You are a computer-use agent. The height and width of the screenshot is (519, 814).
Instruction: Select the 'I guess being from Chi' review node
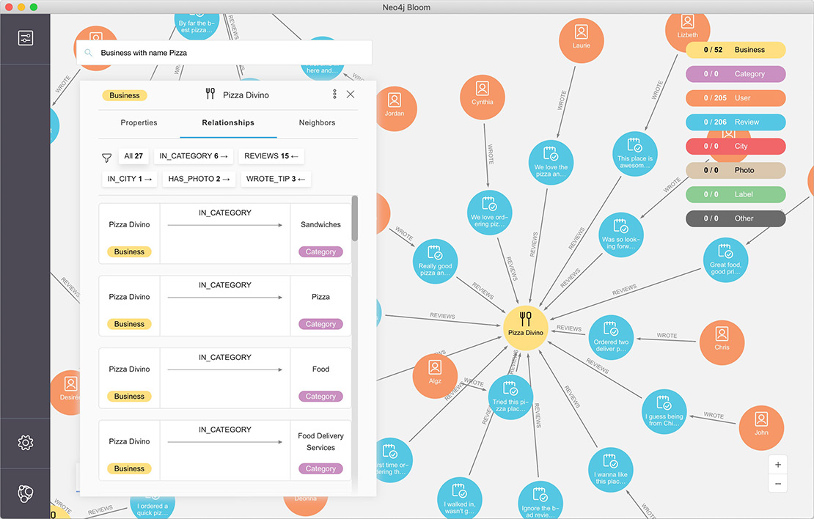click(x=664, y=412)
